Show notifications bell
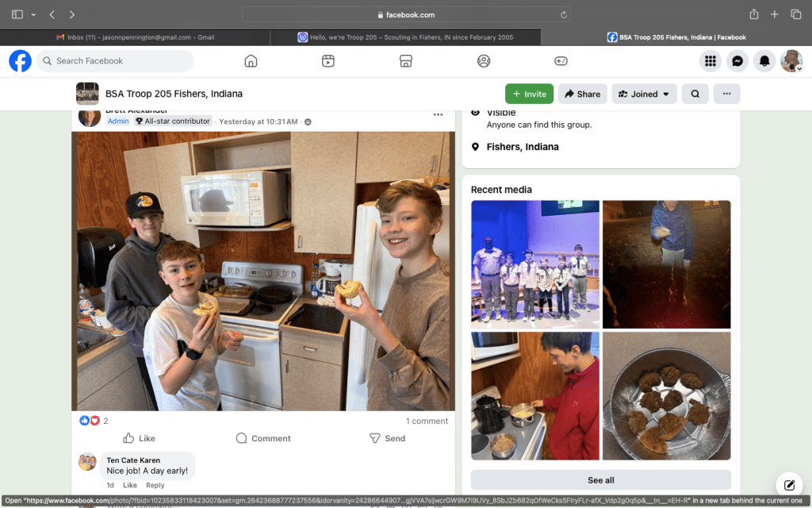 764,61
